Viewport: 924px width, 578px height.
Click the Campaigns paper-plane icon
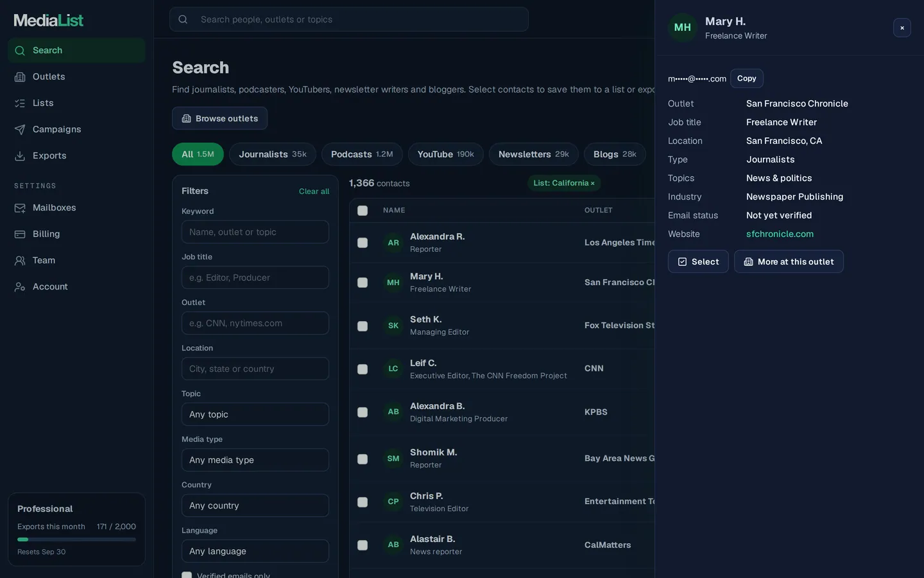coord(20,130)
